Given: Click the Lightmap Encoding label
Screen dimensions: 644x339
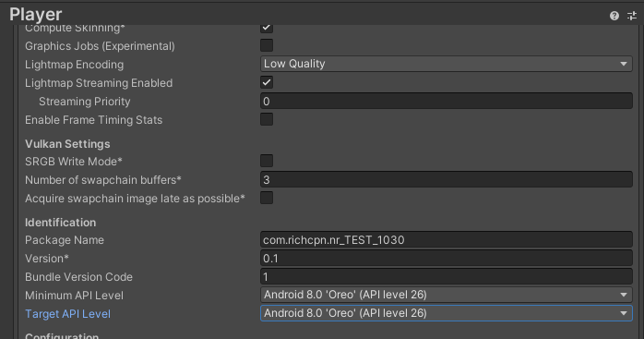Looking at the screenshot, I should (x=75, y=65).
